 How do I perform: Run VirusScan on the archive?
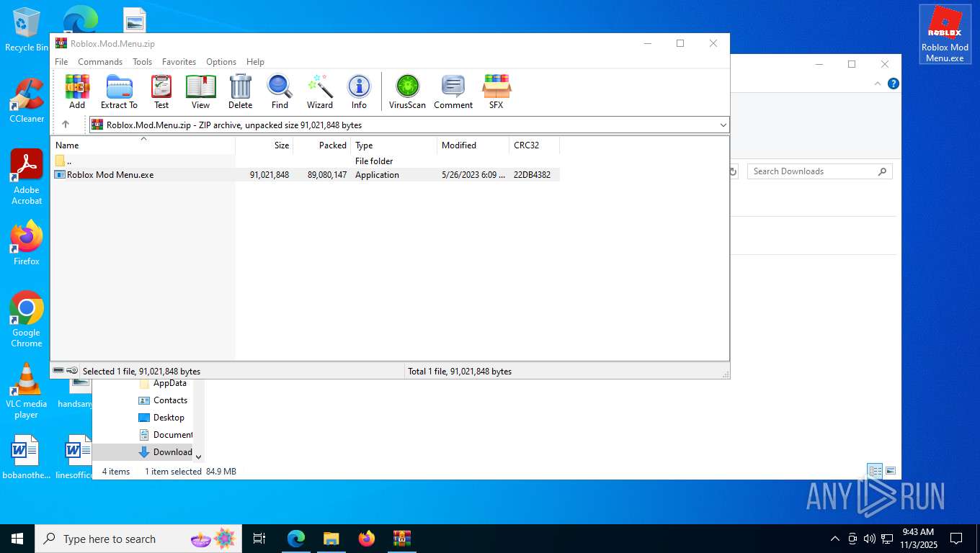[407, 91]
